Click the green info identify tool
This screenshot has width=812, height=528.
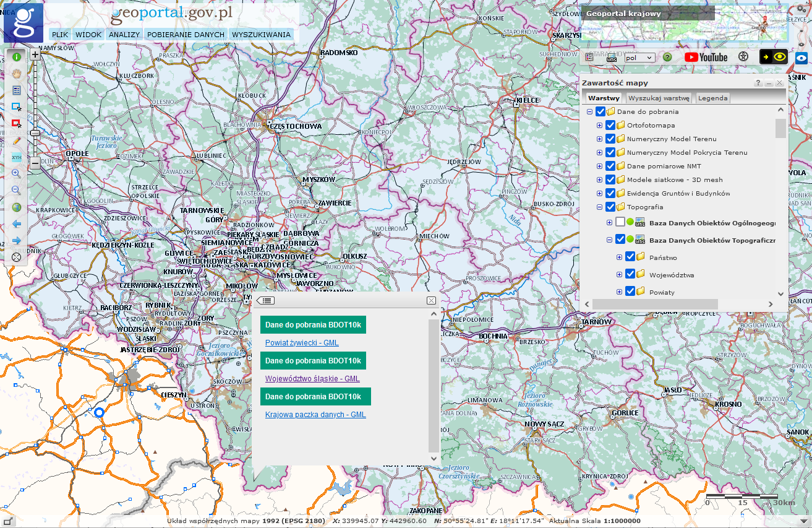click(17, 56)
